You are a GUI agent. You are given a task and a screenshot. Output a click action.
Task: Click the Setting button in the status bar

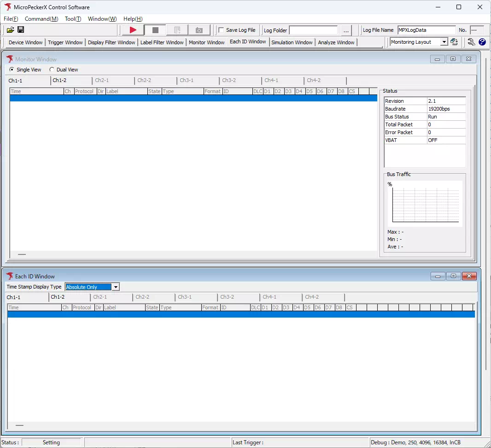click(x=51, y=442)
